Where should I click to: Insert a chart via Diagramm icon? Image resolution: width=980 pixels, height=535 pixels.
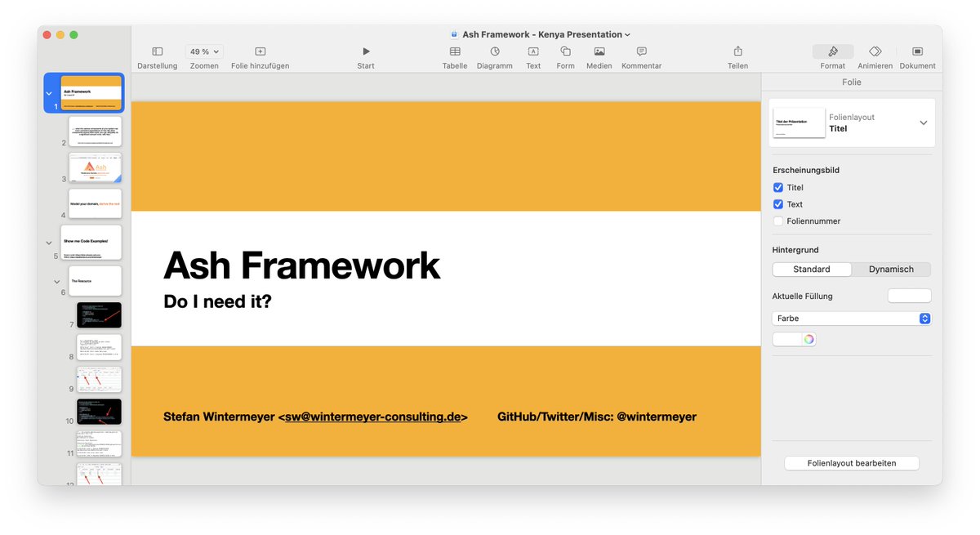click(495, 51)
